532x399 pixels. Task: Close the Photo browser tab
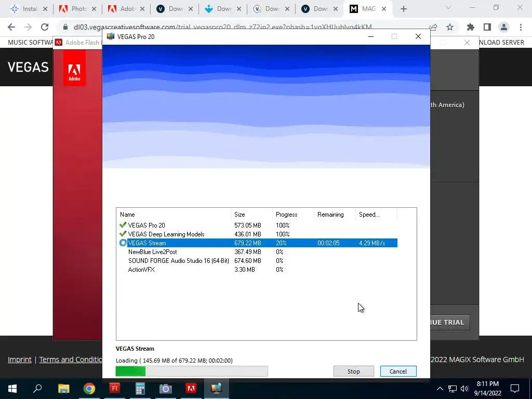[94, 9]
